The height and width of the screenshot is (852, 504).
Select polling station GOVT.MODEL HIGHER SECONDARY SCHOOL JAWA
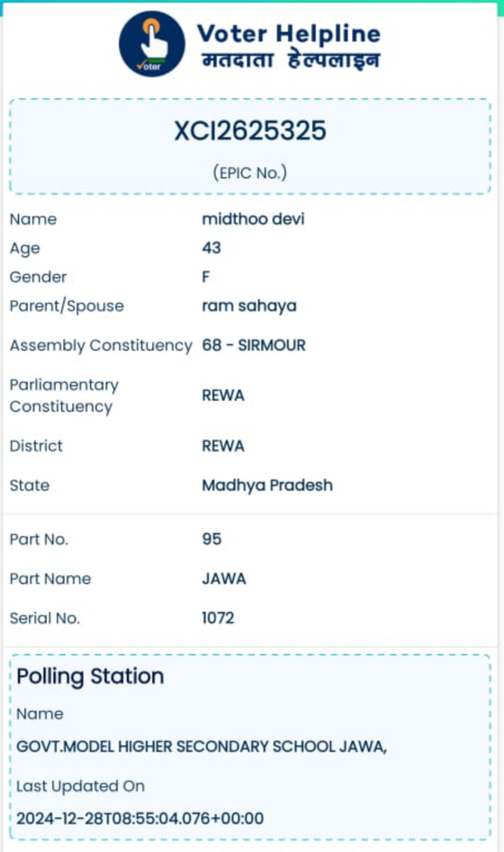click(201, 746)
